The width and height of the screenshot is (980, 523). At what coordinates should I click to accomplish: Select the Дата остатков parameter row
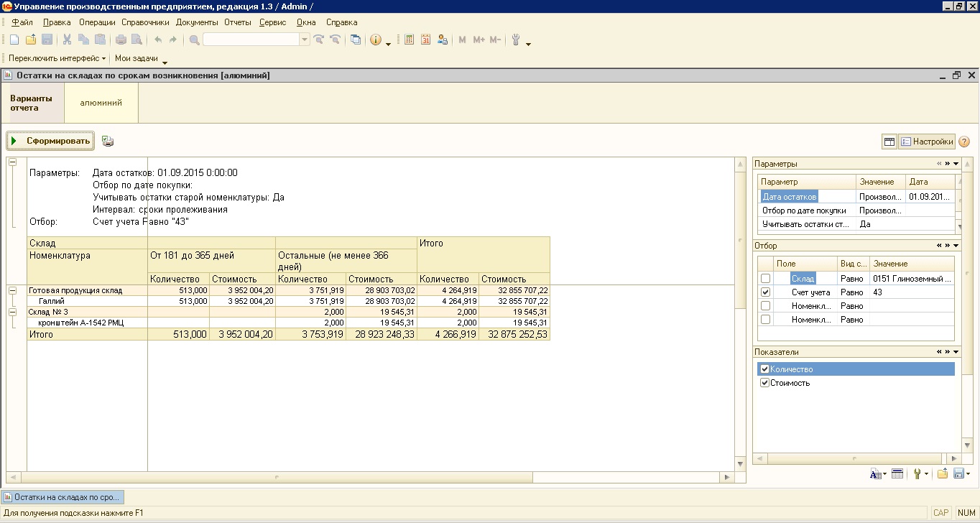pyautogui.click(x=857, y=196)
